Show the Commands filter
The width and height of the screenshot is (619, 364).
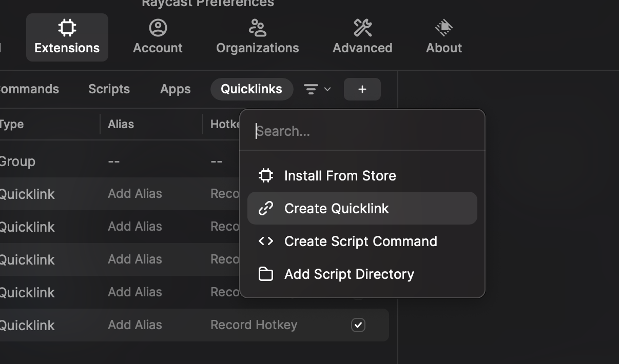(x=29, y=89)
